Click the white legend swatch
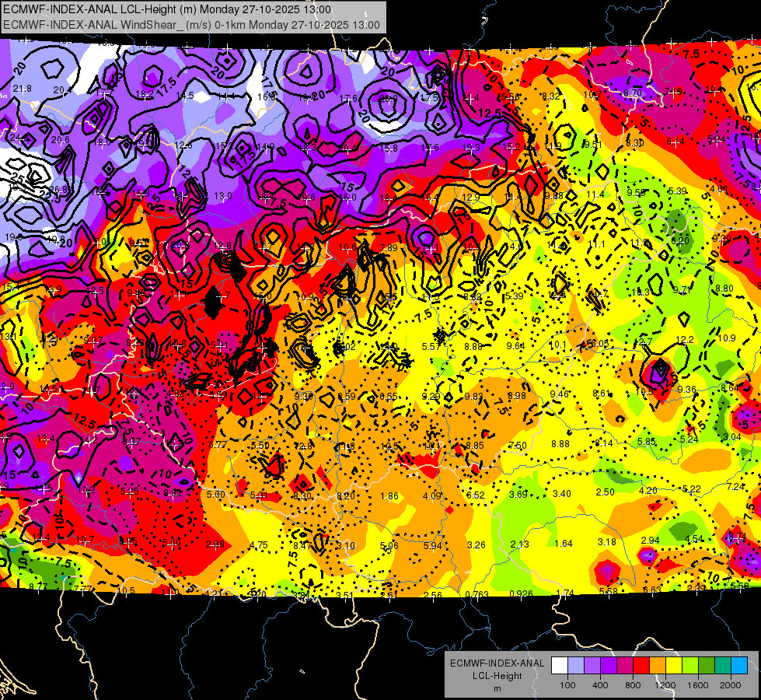This screenshot has width=761, height=700. (560, 666)
